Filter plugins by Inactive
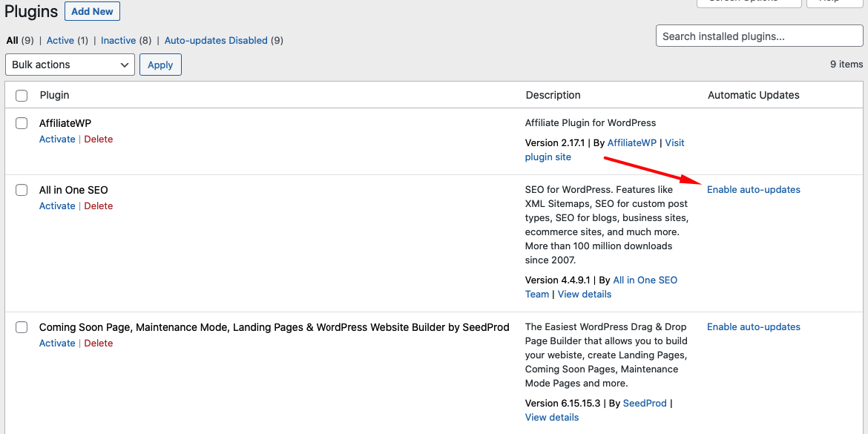This screenshot has height=434, width=868. pos(119,40)
